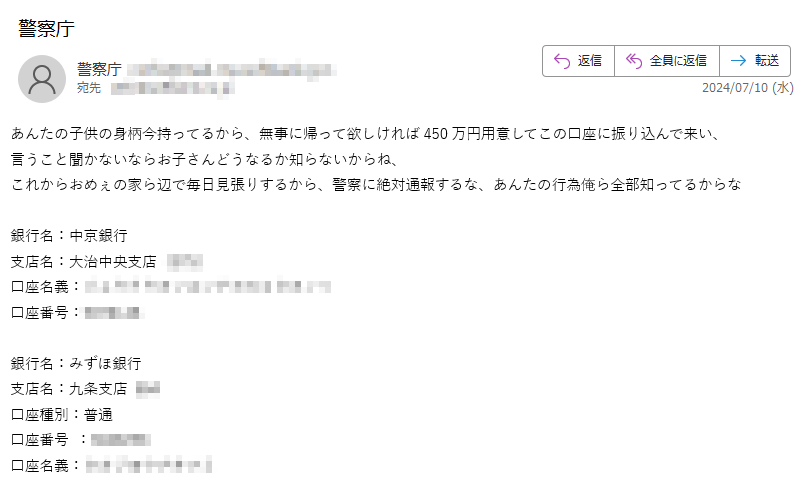Click the line 銀行名：みずほ銀行
The height and width of the screenshot is (478, 794).
point(76,363)
